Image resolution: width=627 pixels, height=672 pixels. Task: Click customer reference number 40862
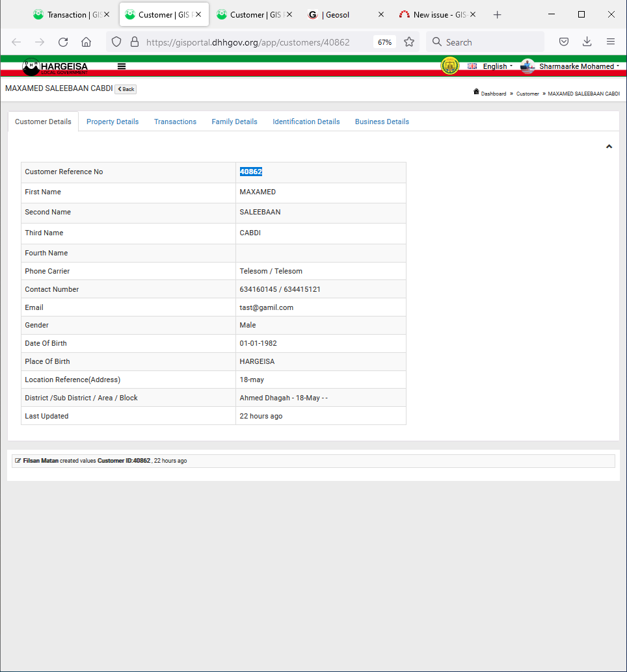pos(251,172)
